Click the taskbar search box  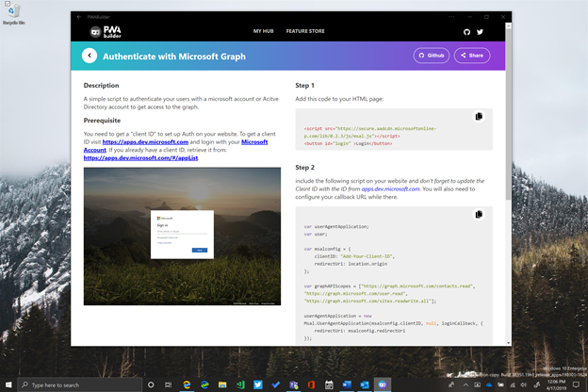(x=79, y=384)
